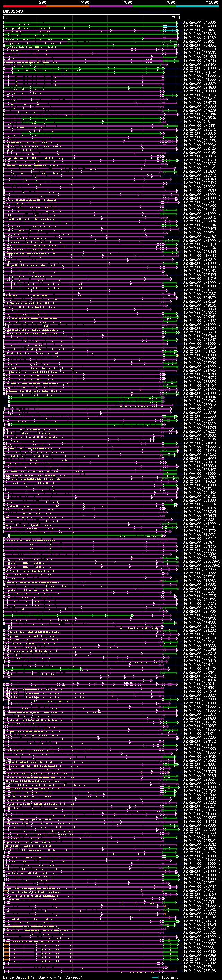Click the ~40% scale label
Screen dimensions: 222x980
click(84, 2)
